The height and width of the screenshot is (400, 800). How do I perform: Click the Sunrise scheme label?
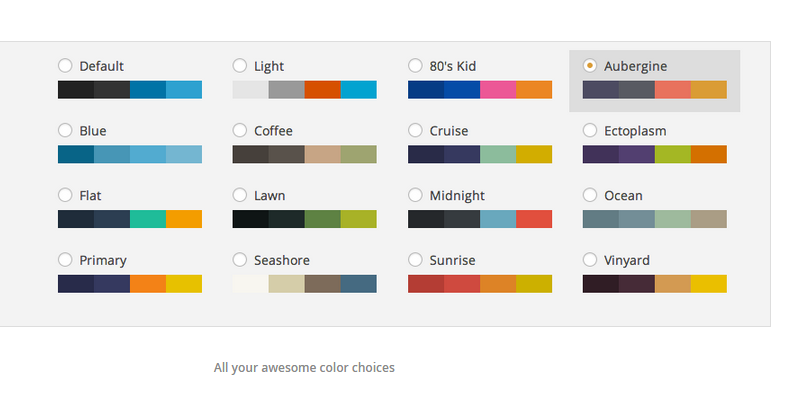click(x=452, y=261)
